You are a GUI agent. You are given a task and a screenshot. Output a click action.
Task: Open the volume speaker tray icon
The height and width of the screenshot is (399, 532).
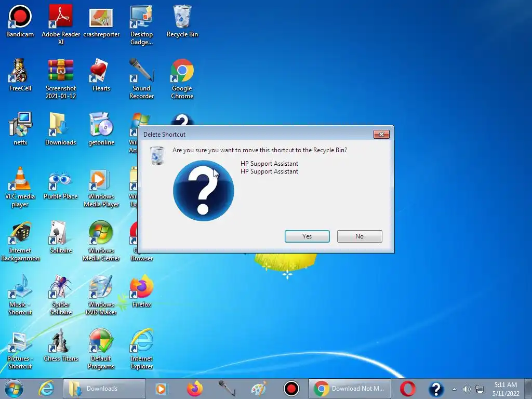(x=467, y=389)
